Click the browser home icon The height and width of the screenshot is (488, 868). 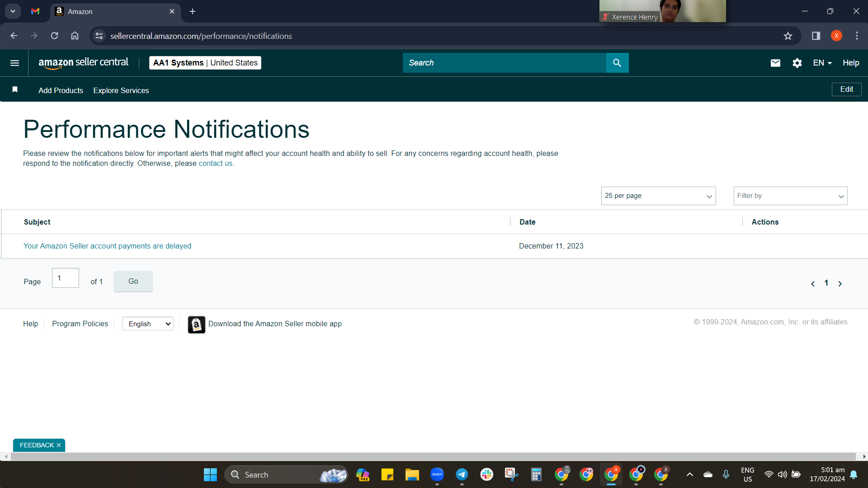click(75, 36)
